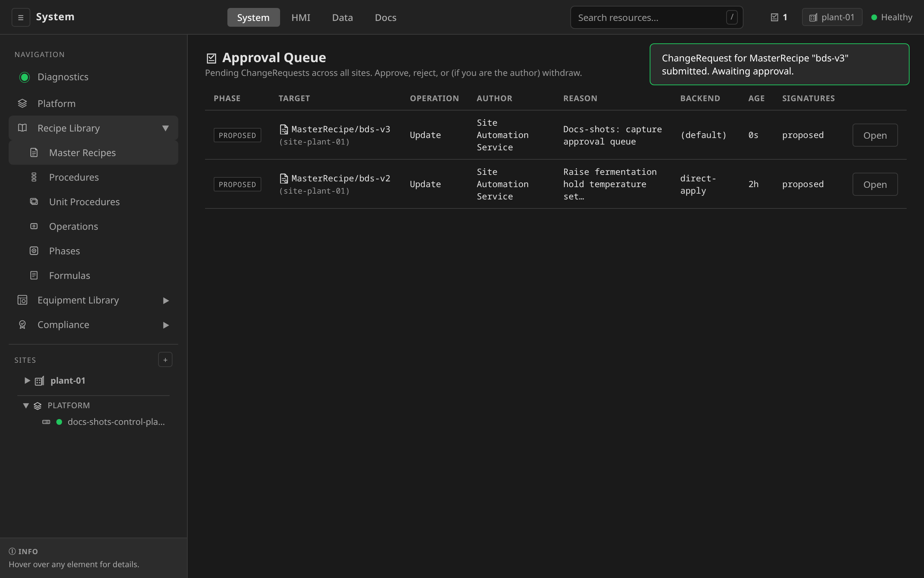The width and height of the screenshot is (924, 578).
Task: Open the plant-01 site selector in header
Action: (832, 17)
